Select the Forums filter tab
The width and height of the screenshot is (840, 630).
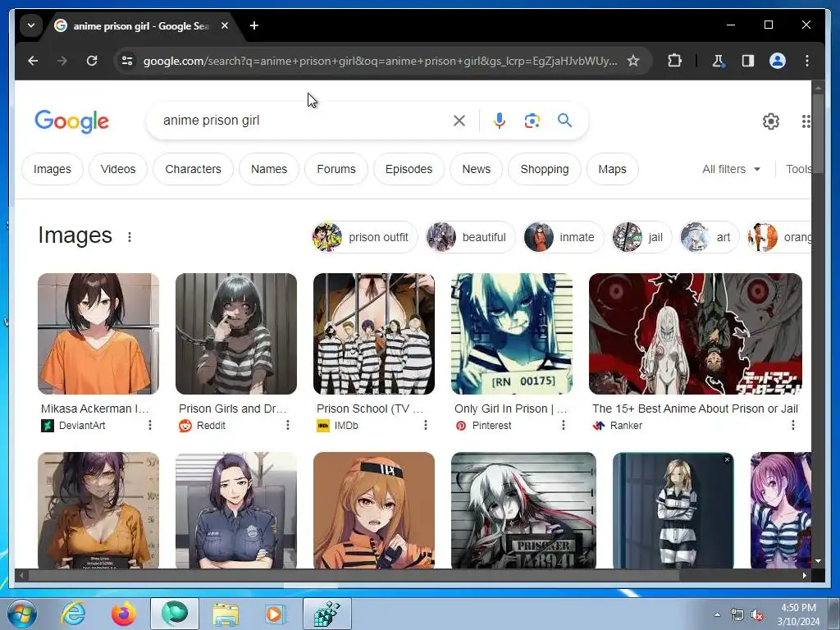336,169
